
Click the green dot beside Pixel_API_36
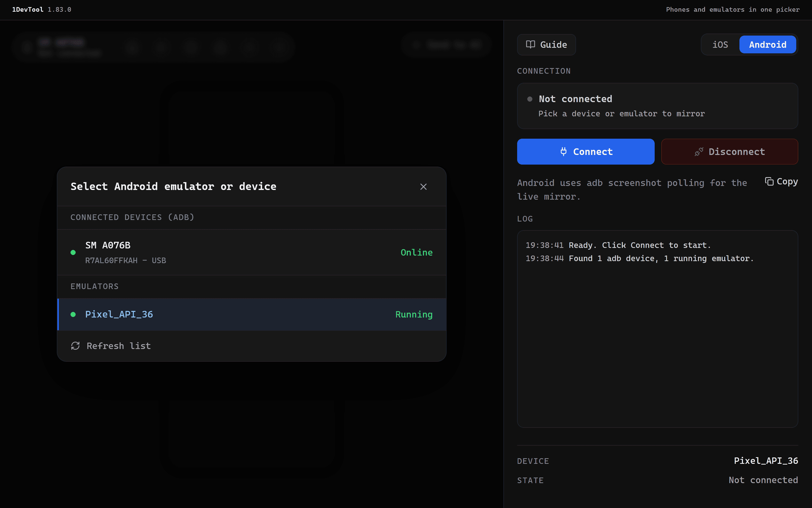(x=73, y=314)
